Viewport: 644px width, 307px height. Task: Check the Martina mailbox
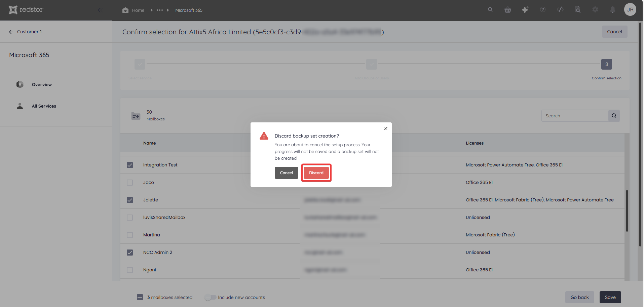point(130,235)
